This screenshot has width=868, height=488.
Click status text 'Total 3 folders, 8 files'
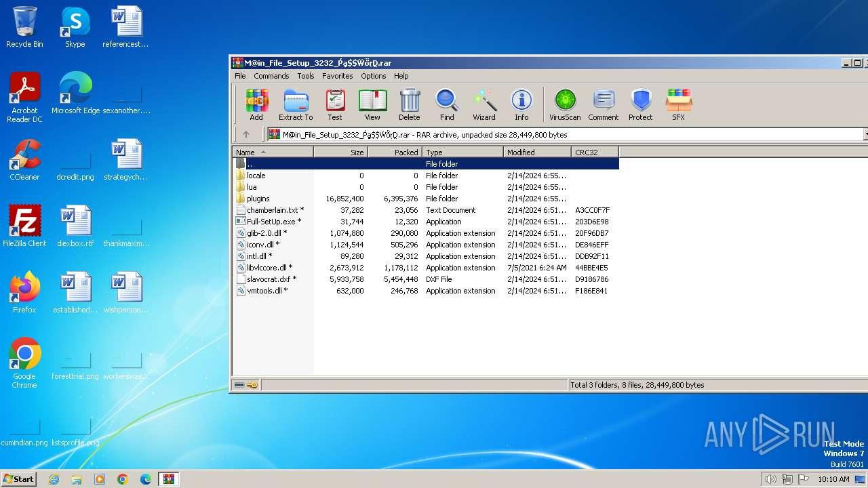tap(637, 385)
